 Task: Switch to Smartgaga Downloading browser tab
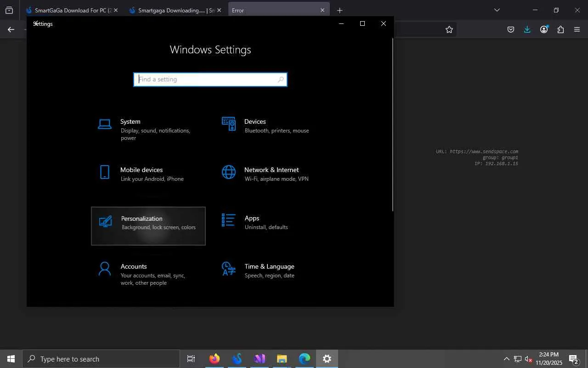(172, 10)
